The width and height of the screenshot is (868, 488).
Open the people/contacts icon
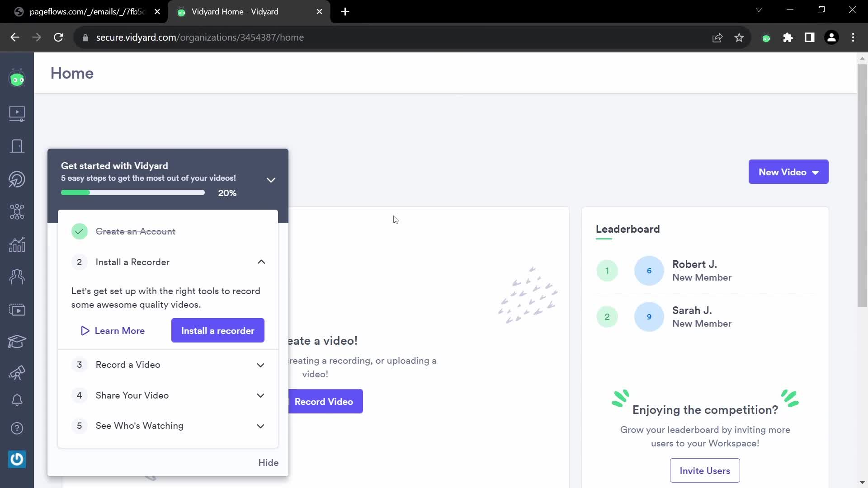[x=17, y=277]
